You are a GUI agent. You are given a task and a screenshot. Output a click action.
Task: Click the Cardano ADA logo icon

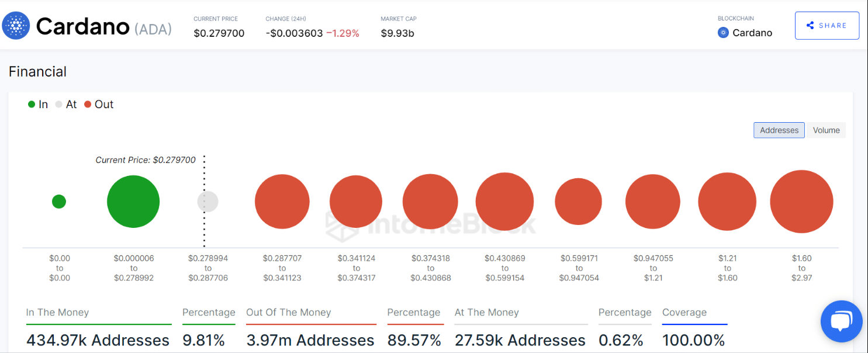(x=16, y=26)
